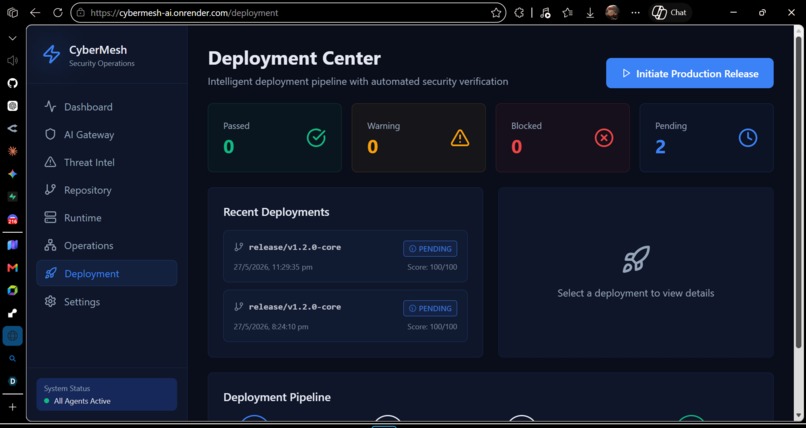Open AI Gateway section
The image size is (806, 428).
click(106, 135)
